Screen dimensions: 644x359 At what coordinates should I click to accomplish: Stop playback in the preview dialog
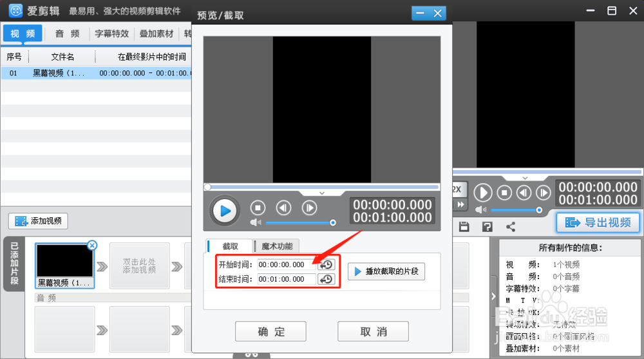pos(258,208)
